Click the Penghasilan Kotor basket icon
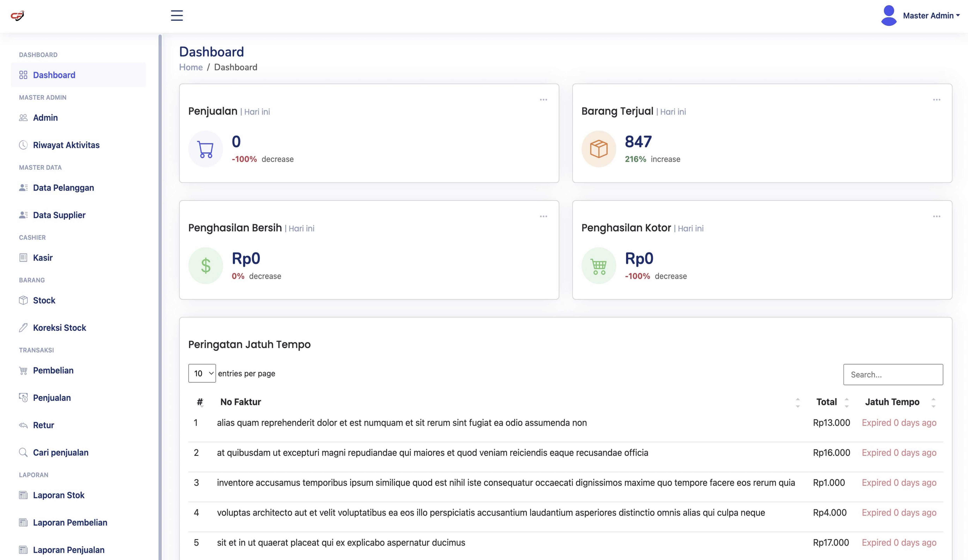The width and height of the screenshot is (968, 560). (x=598, y=266)
